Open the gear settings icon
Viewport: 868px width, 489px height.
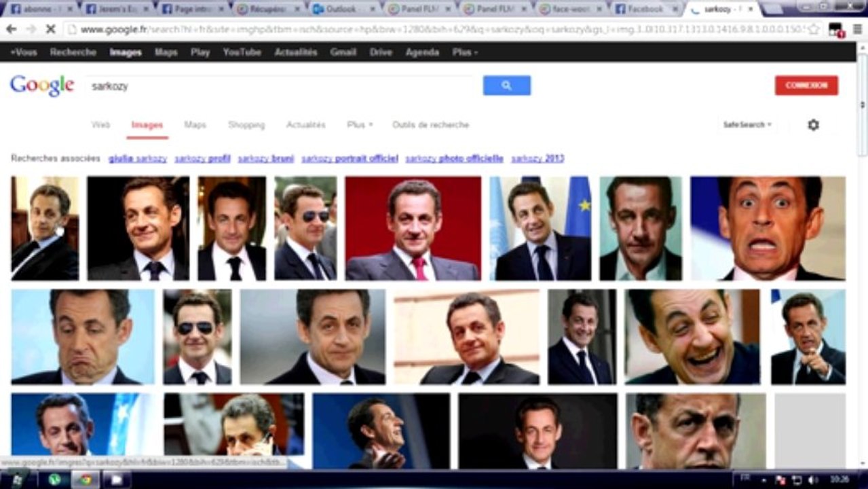point(813,125)
